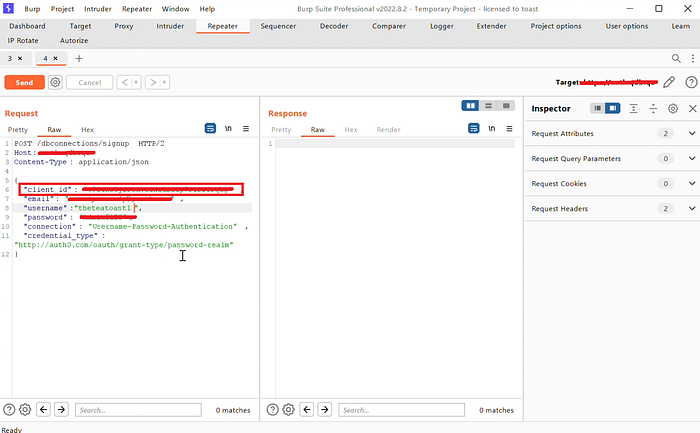The image size is (700, 433).
Task: Click the "theteatoast1" username value
Action: [x=104, y=208]
